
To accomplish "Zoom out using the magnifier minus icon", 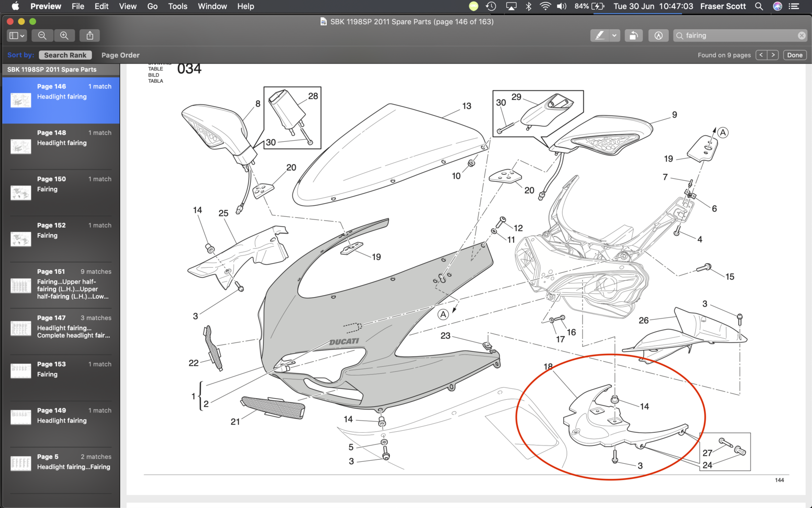I will pyautogui.click(x=42, y=36).
